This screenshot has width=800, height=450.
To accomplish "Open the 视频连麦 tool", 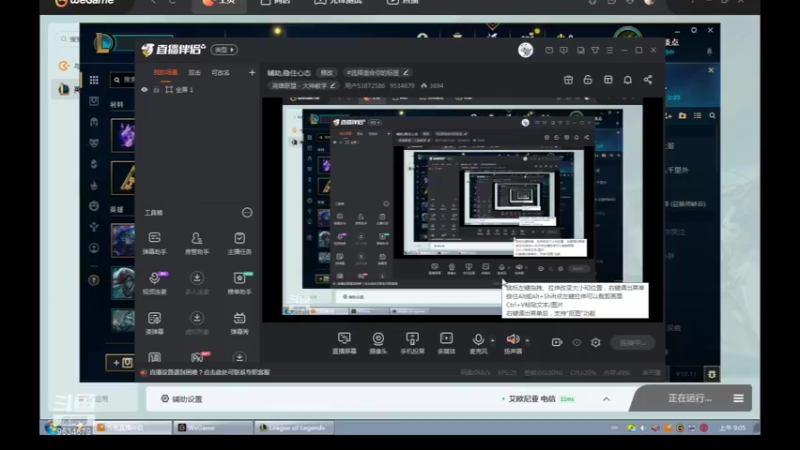I will 154,283.
